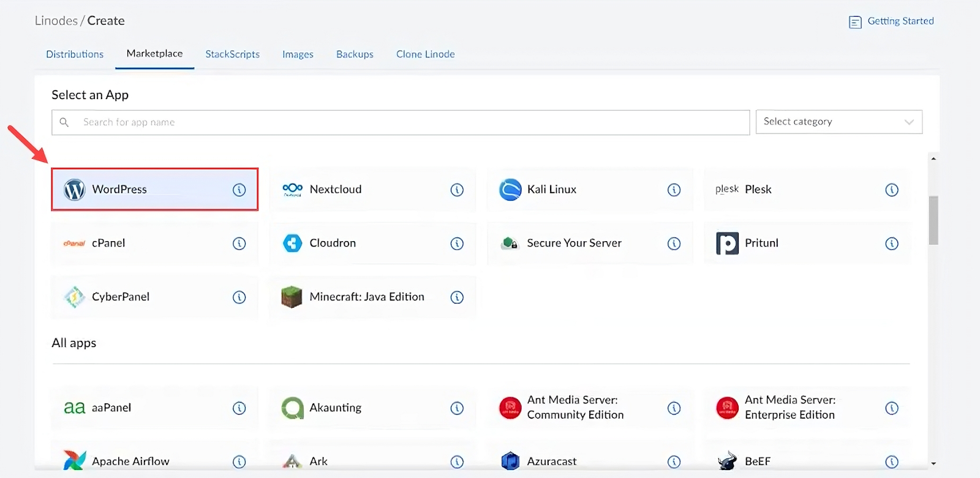Image resolution: width=980 pixels, height=478 pixels.
Task: Click the Nextcloud logo icon
Action: point(292,190)
